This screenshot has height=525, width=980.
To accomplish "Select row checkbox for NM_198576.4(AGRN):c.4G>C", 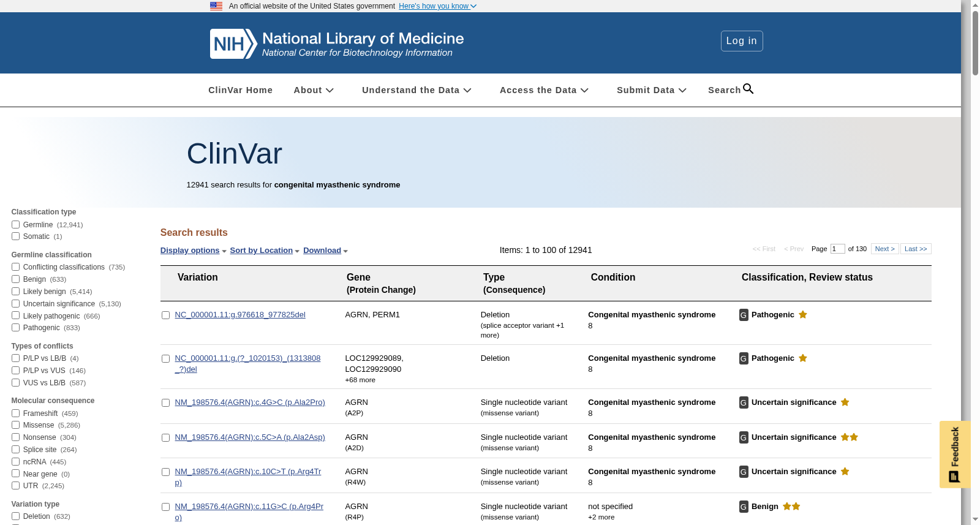I will (165, 403).
